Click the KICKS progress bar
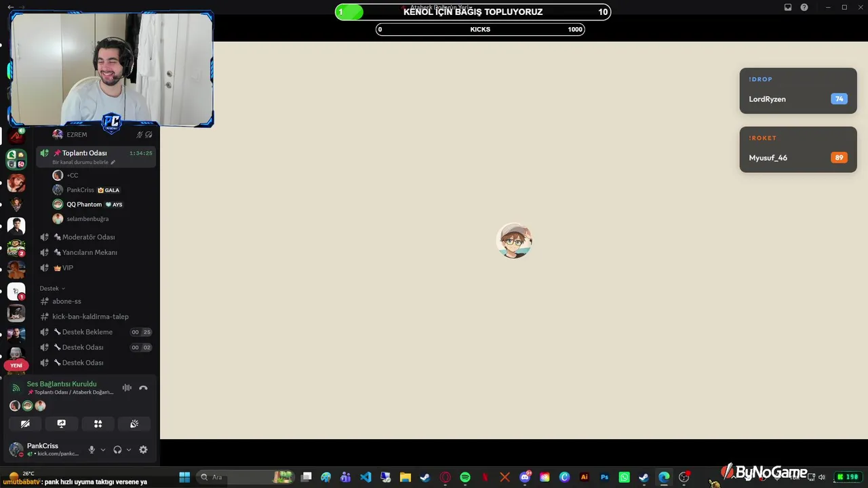Screen dimensions: 868x488 tap(480, 29)
